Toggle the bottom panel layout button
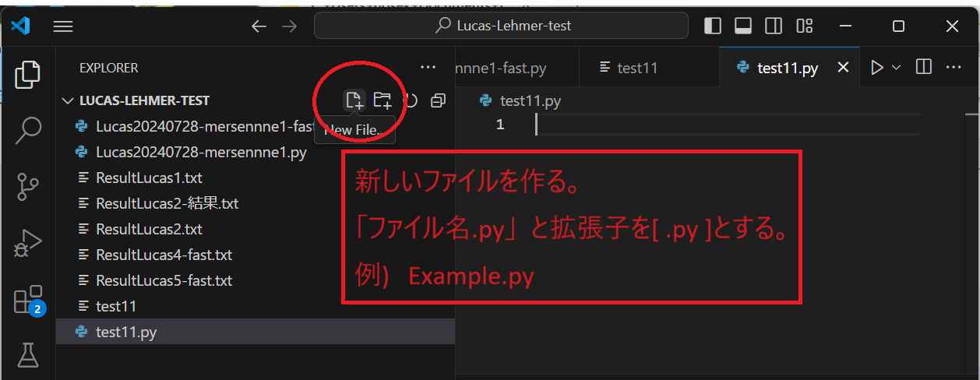 [x=742, y=26]
